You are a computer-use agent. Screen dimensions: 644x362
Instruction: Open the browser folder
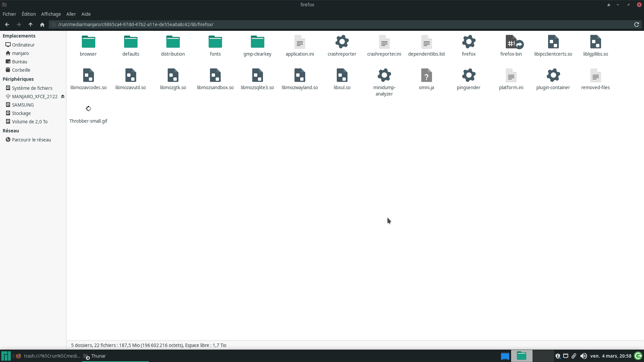click(88, 43)
